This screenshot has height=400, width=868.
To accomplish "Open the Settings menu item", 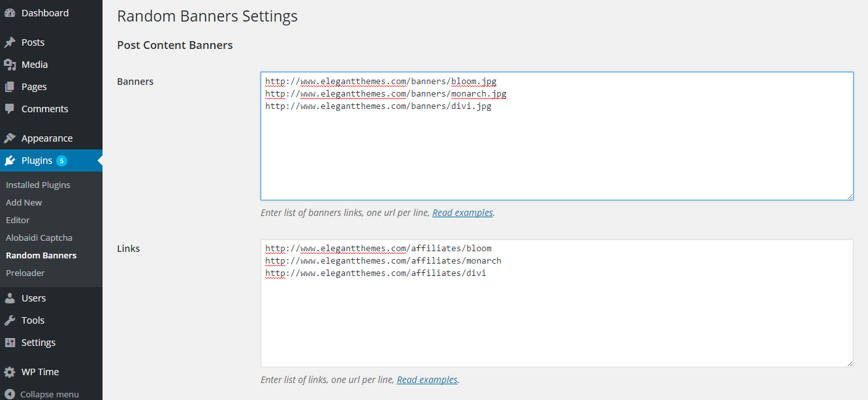I will coord(51,343).
